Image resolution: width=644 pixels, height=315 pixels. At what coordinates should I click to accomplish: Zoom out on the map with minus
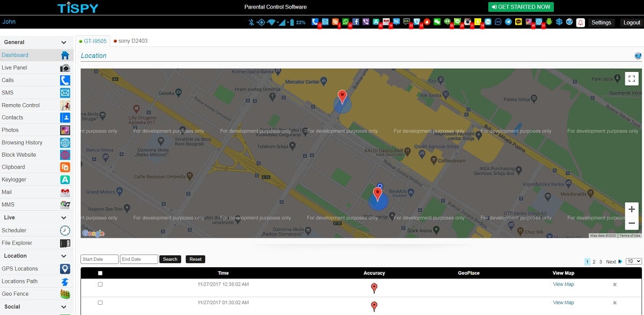[x=632, y=223]
